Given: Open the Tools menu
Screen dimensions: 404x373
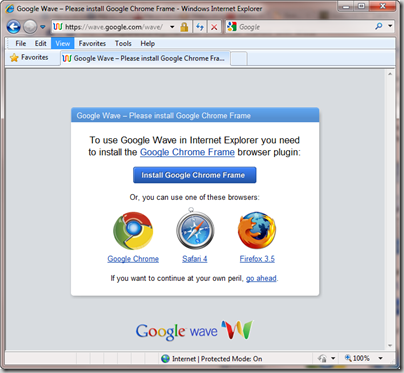Looking at the screenshot, I should (123, 43).
